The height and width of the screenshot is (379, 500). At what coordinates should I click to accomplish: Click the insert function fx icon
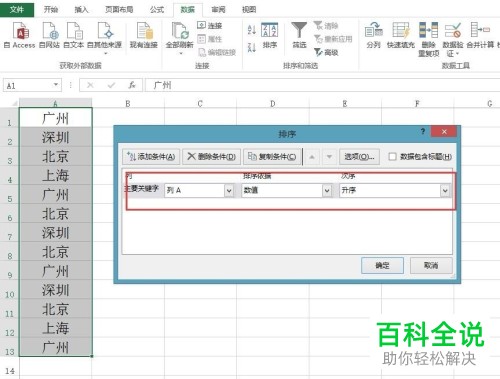pos(132,85)
